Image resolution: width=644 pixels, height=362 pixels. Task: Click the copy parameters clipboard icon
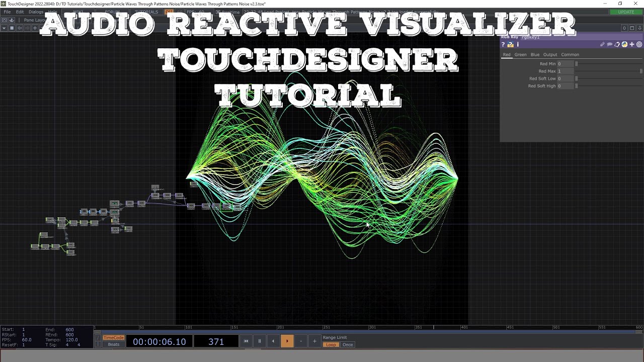(x=617, y=44)
